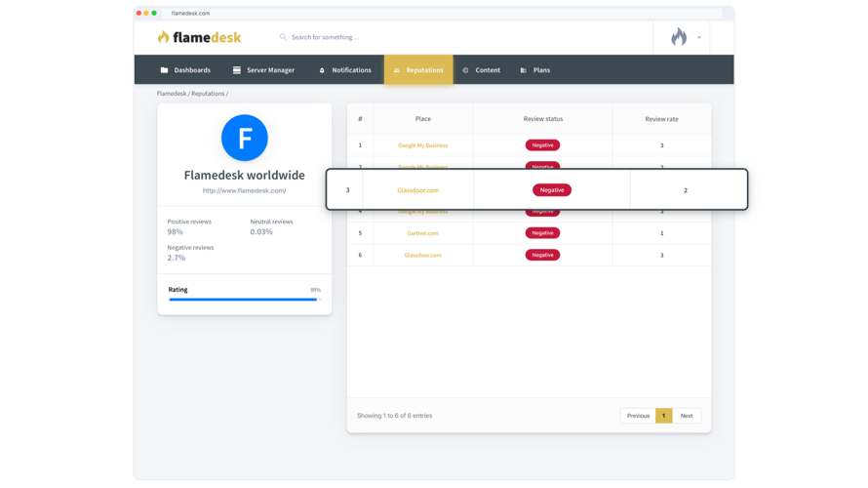Screen dimensions: 868x488
Task: Click the 2.7% negative reviews value
Action: click(x=176, y=258)
